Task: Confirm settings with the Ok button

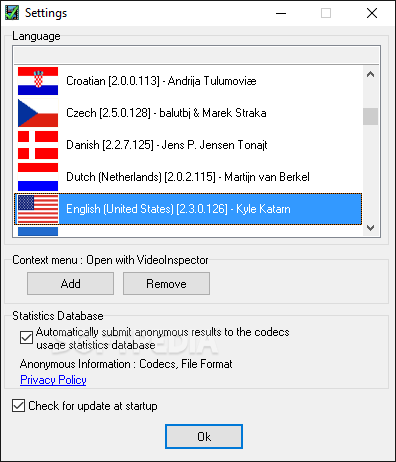Action: pyautogui.click(x=204, y=436)
